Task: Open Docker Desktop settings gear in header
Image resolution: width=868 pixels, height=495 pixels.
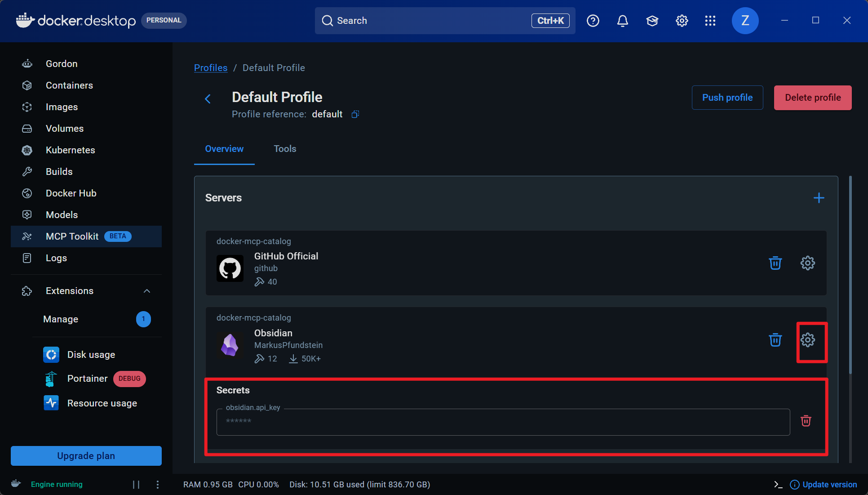Action: (x=682, y=21)
